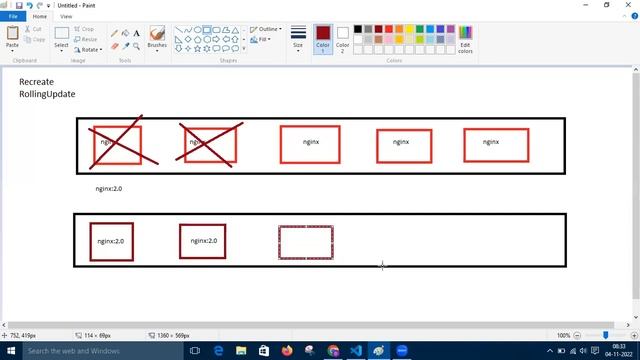Open the Rotate dropdown
This screenshot has width=640, height=360.
88,50
